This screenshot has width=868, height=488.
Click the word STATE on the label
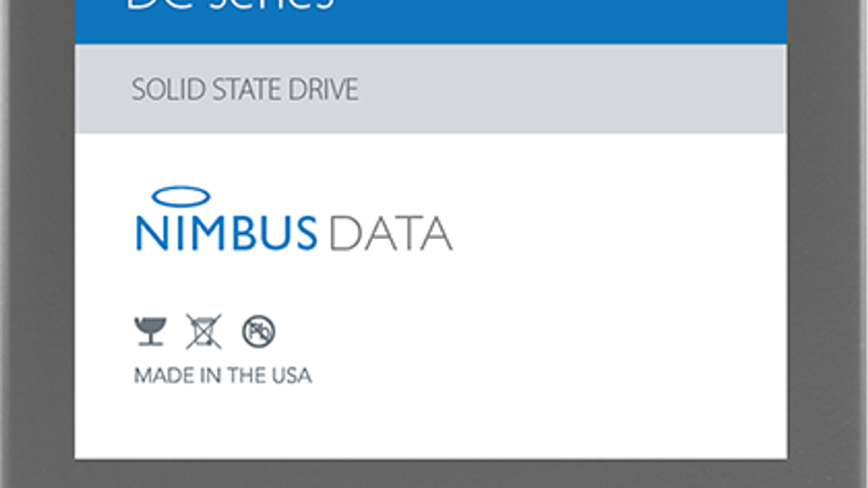tap(247, 89)
